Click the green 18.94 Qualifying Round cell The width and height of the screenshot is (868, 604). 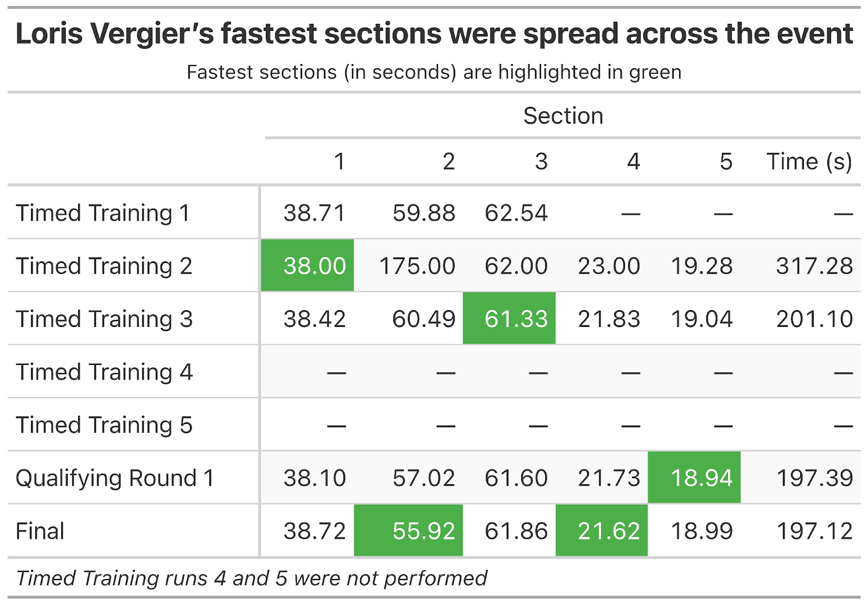tap(694, 478)
